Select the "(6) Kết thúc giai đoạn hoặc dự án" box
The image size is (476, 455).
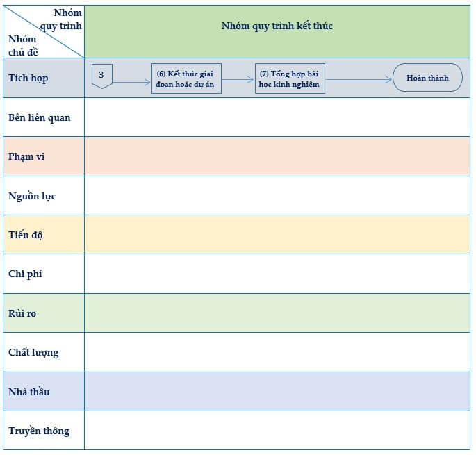[x=186, y=78]
